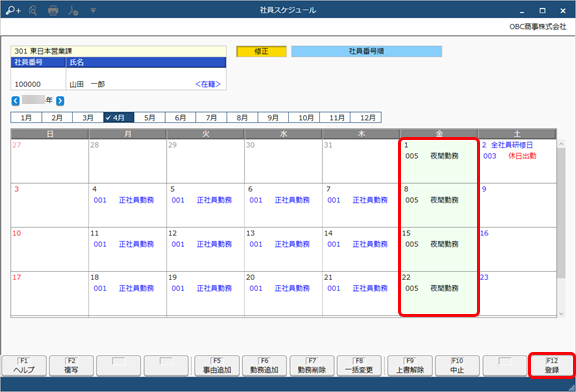Image resolution: width=576 pixels, height=392 pixels.
Task: Switch to the 2月 tab
Action: [x=57, y=118]
